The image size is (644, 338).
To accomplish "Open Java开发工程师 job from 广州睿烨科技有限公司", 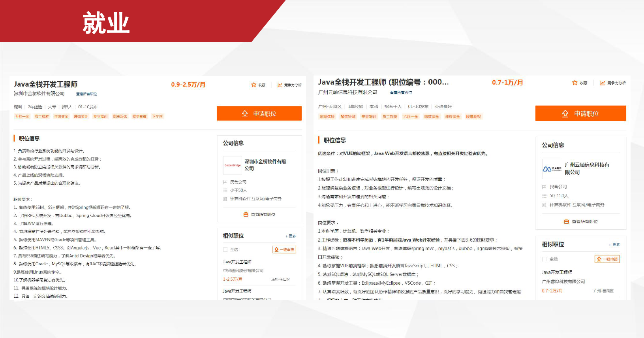I will click(557, 272).
